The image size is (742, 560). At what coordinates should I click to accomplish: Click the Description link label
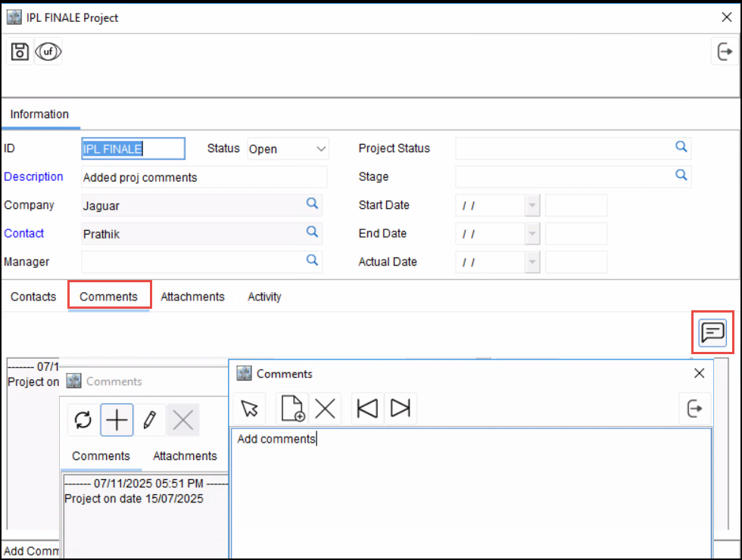(x=33, y=177)
